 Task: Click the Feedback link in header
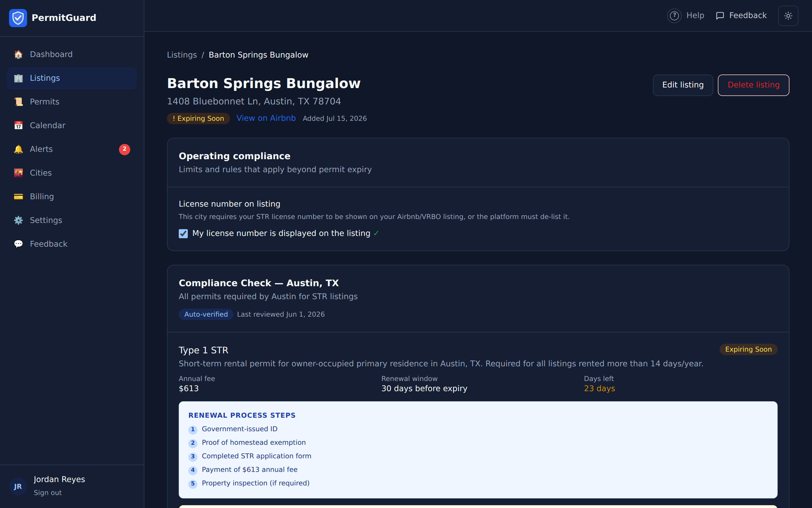click(741, 16)
